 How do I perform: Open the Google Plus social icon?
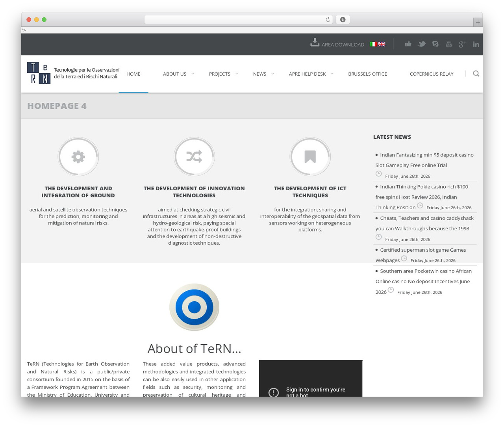click(x=462, y=44)
